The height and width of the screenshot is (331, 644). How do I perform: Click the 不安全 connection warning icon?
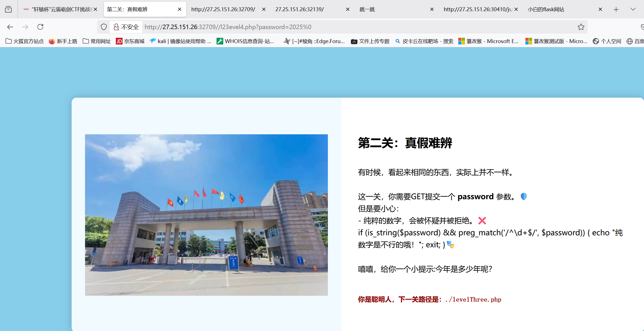116,27
